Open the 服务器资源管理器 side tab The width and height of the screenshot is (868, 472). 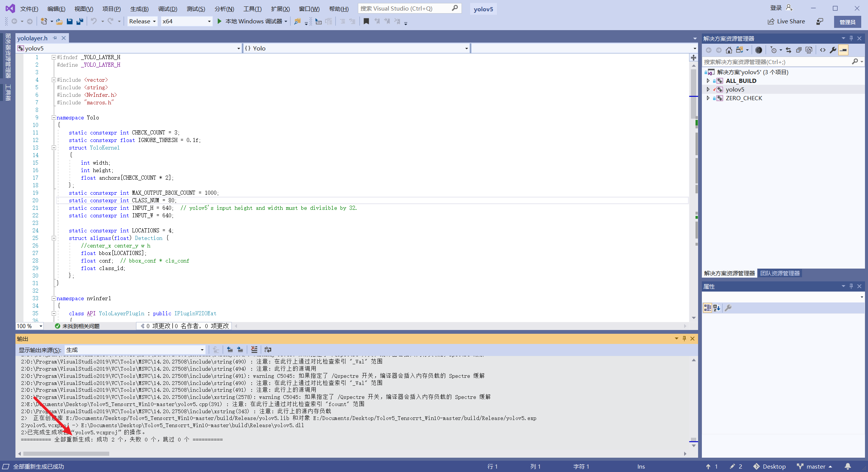click(x=8, y=56)
